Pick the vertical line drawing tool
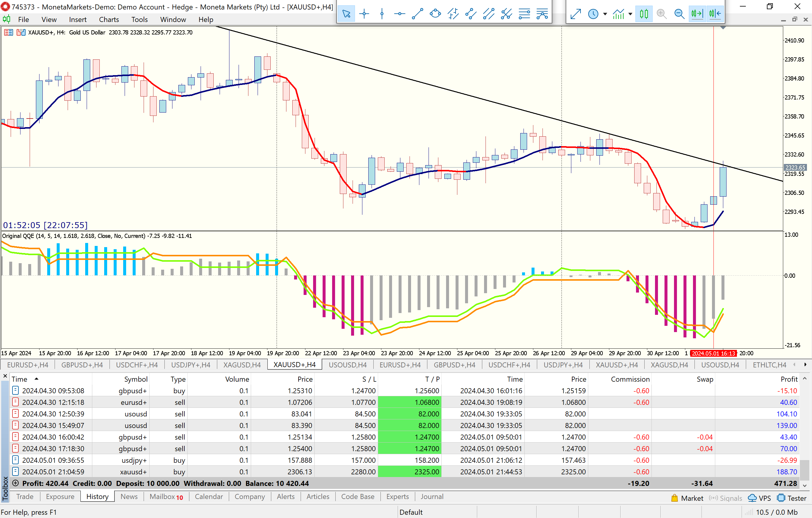 (x=382, y=14)
